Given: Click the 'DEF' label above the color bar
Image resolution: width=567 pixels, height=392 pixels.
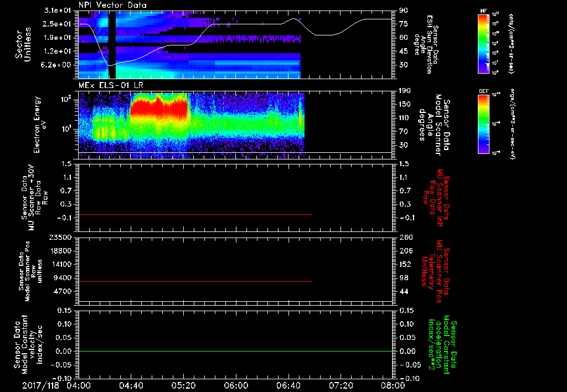Looking at the screenshot, I should tap(483, 91).
